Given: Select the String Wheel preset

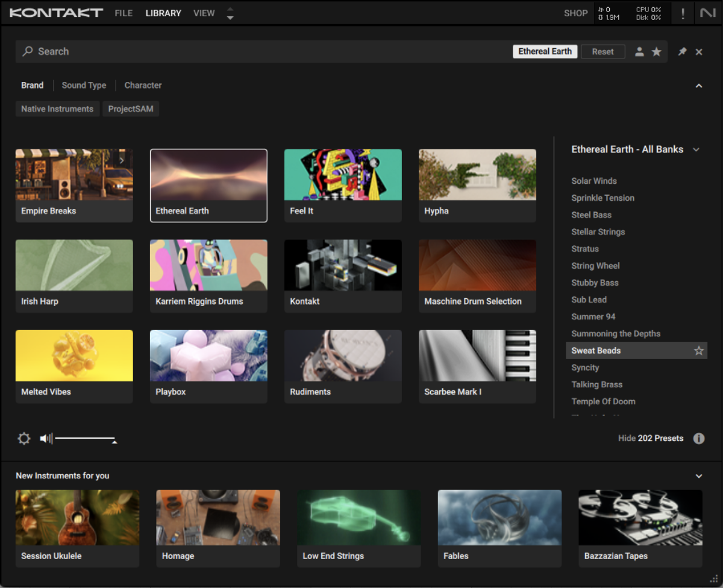Looking at the screenshot, I should click(596, 266).
